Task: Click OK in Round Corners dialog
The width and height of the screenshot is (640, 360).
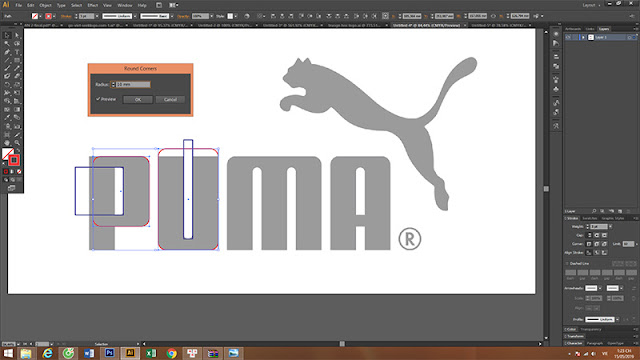Action: 138,100
